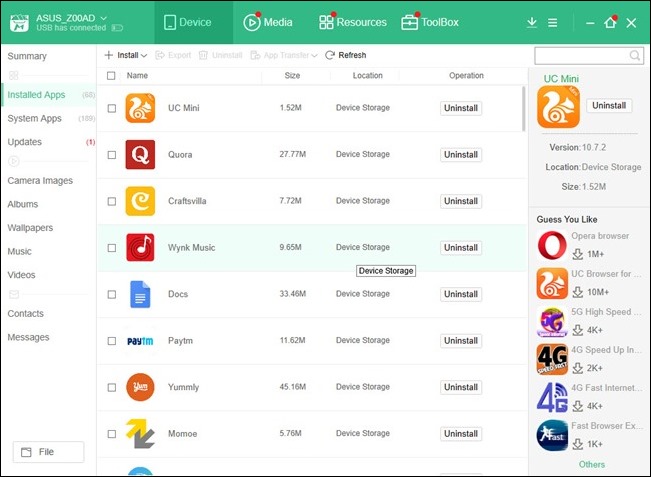This screenshot has width=651, height=477.
Task: Download Fast Browser via download icon
Action: click(578, 444)
